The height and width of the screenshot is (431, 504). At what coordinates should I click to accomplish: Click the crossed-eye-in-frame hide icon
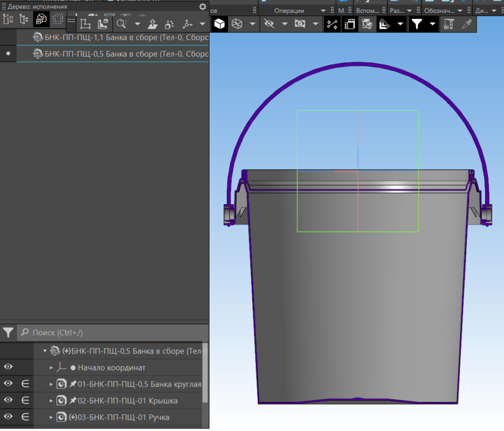[300, 24]
